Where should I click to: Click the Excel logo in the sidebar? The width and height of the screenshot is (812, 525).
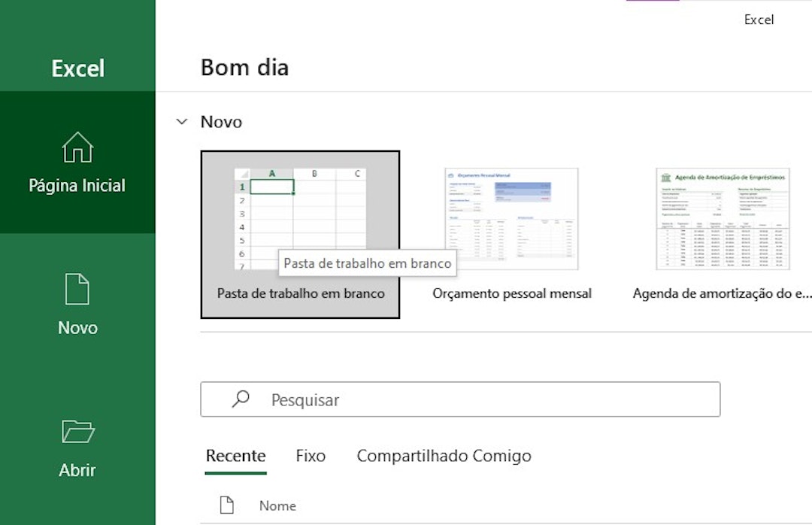point(77,68)
